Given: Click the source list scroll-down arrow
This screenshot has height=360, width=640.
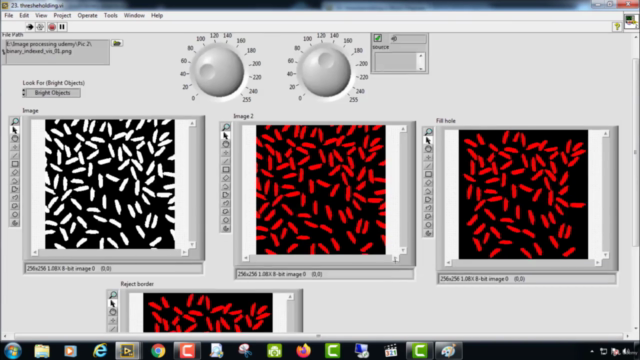Looking at the screenshot, I should tap(421, 68).
